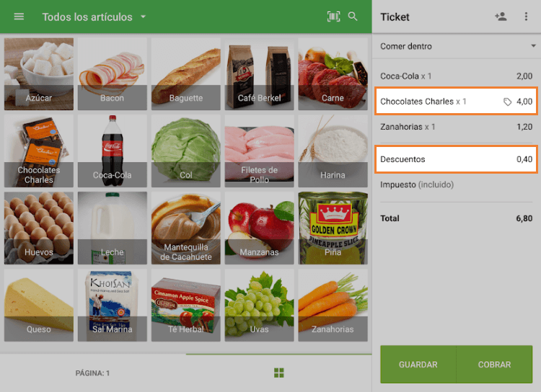Add Zanahorias product tile

point(333,306)
